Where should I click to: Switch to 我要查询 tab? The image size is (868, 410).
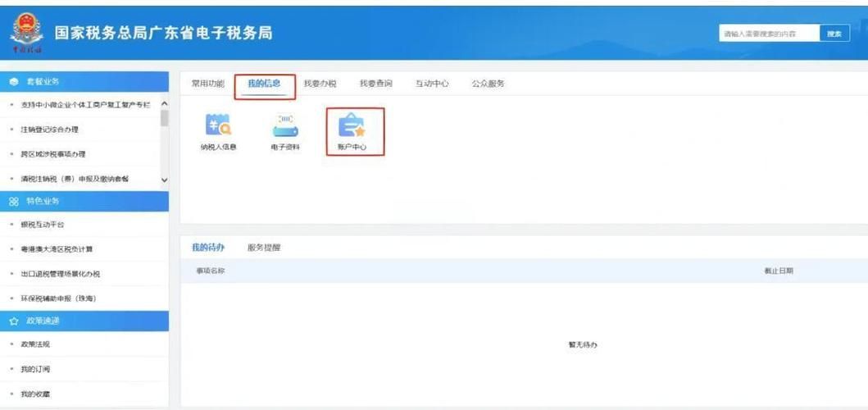pos(376,84)
